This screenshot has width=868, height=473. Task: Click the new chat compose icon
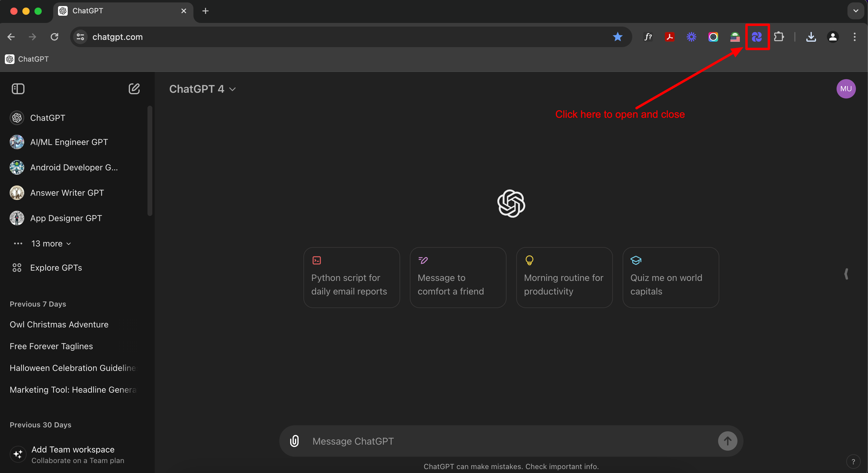pos(134,89)
